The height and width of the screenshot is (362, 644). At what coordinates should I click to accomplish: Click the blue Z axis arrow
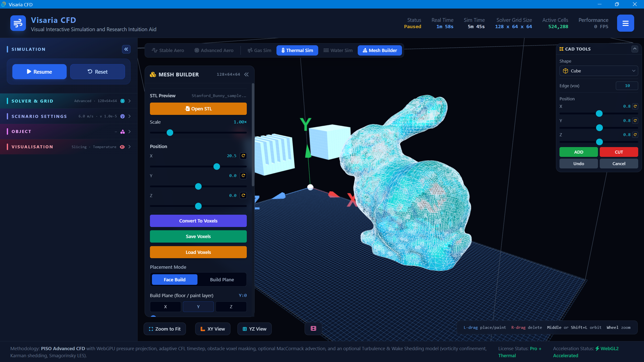279,196
